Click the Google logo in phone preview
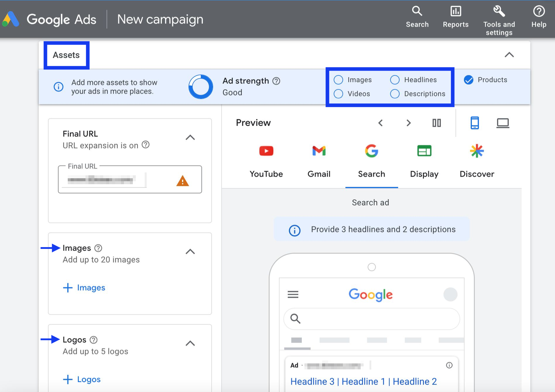 point(371,295)
